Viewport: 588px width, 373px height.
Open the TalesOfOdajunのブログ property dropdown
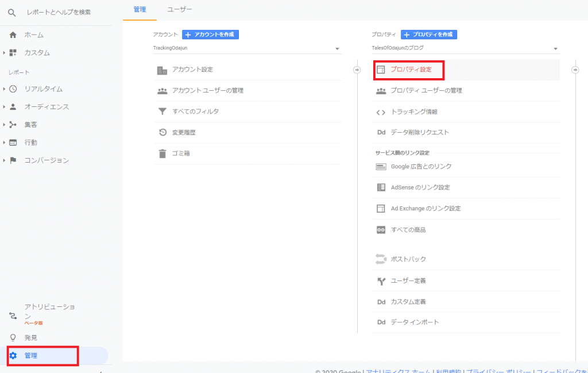click(x=465, y=48)
